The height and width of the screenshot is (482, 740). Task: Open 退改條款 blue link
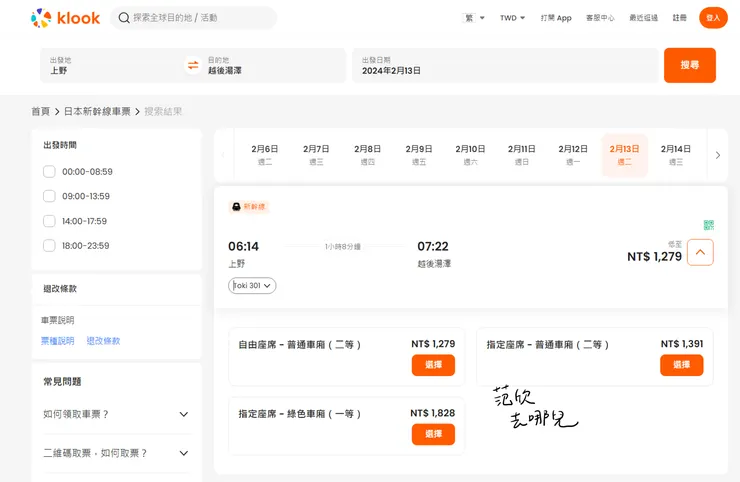(x=103, y=341)
